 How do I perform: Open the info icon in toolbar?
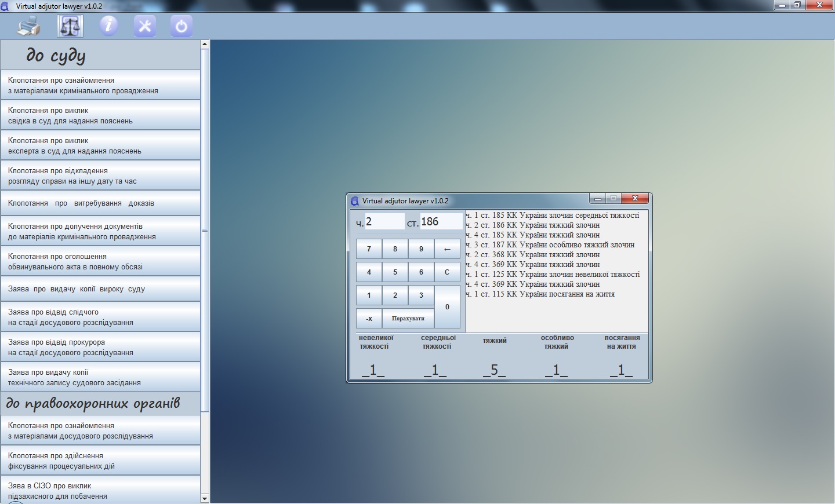pos(108,26)
